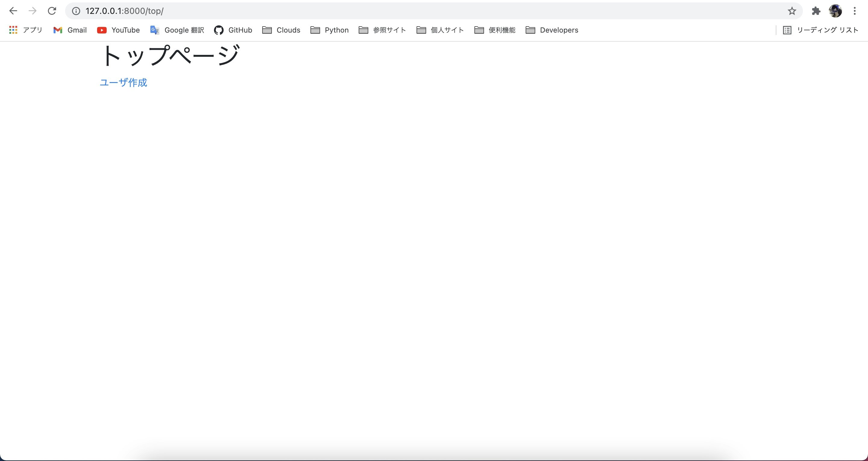Open Chrome's three-dot menu
The height and width of the screenshot is (461, 868).
click(x=854, y=11)
